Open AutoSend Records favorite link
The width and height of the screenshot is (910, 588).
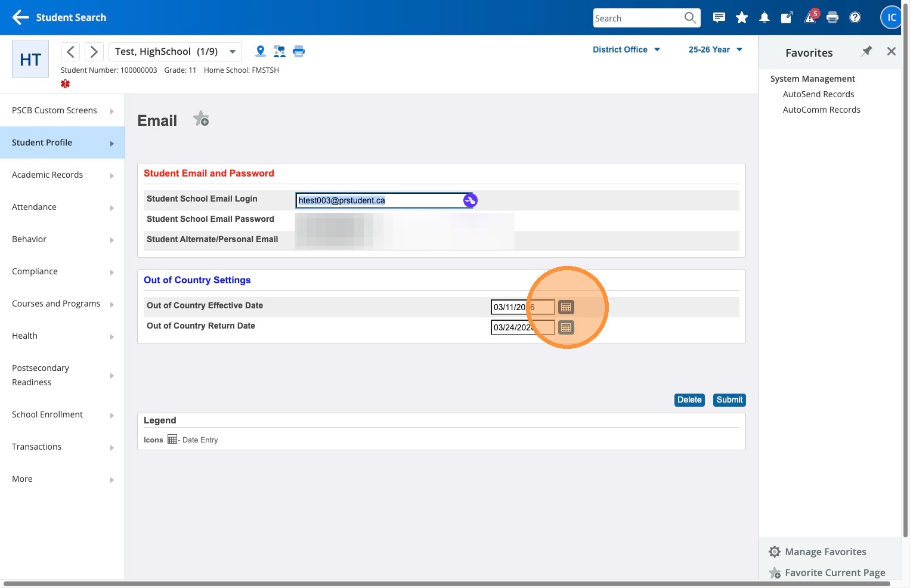tap(818, 94)
